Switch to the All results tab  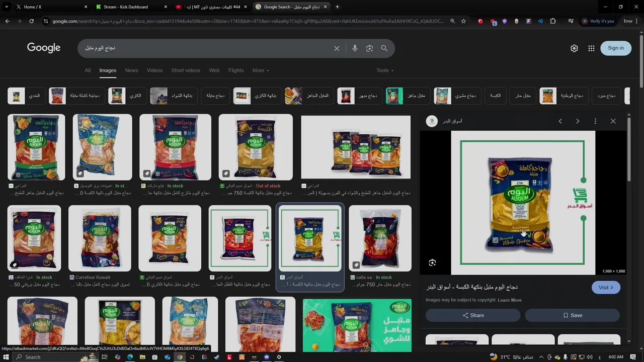[x=88, y=70]
